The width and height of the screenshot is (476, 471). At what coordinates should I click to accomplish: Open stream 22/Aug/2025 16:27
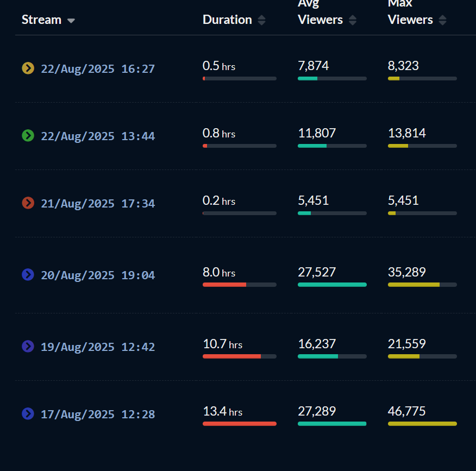(98, 69)
